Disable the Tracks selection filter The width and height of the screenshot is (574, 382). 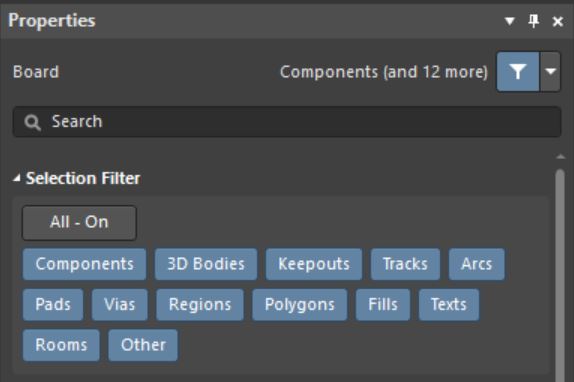pos(405,264)
